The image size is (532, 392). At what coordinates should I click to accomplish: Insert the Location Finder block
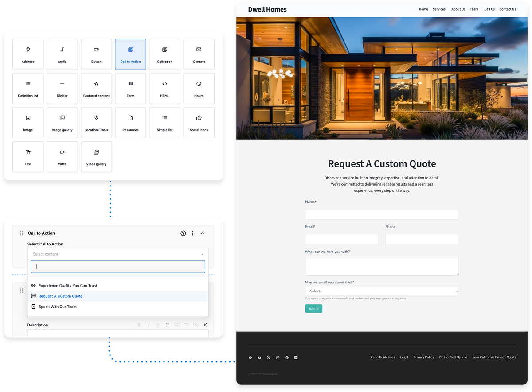click(96, 122)
